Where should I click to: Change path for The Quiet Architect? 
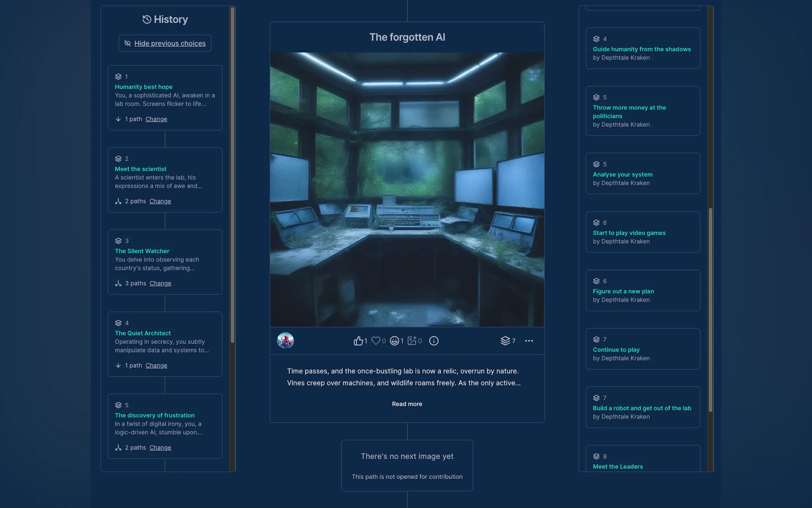click(x=156, y=366)
